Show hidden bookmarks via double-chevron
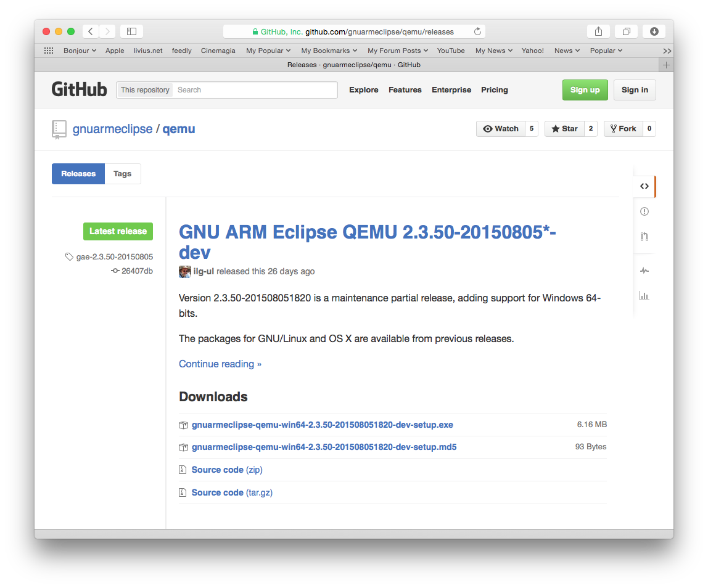Viewport: 708px width, 588px height. (667, 51)
